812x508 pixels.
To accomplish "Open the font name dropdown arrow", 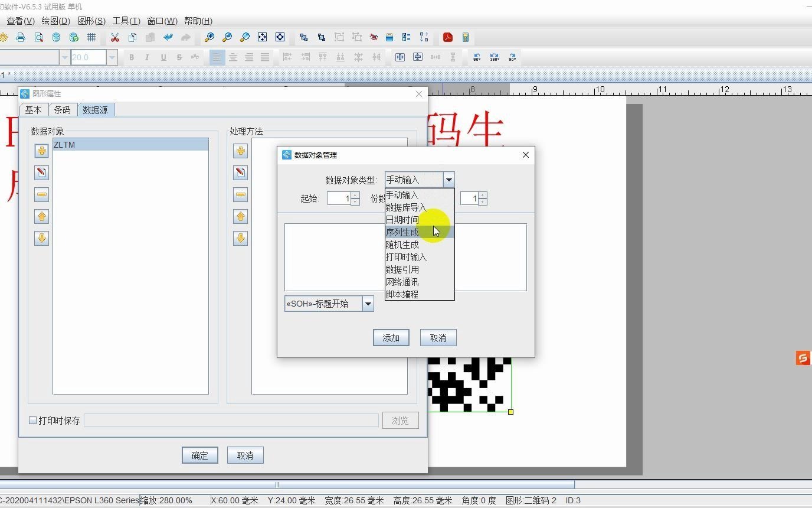I will (65, 57).
